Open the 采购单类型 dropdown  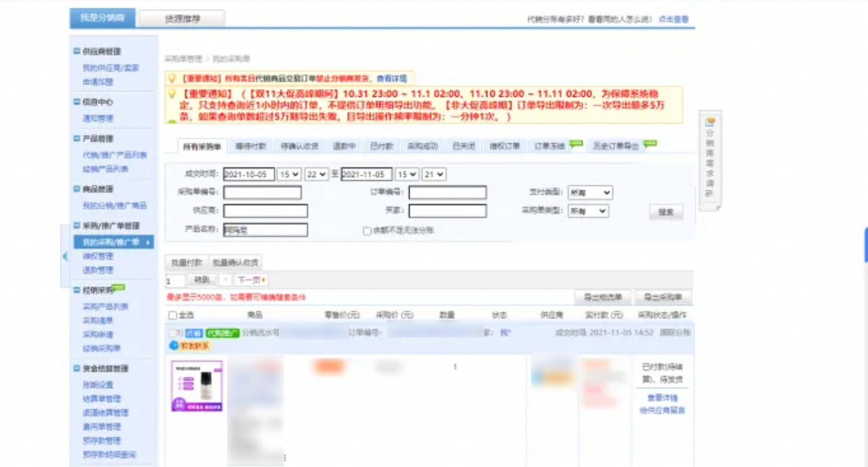(587, 211)
